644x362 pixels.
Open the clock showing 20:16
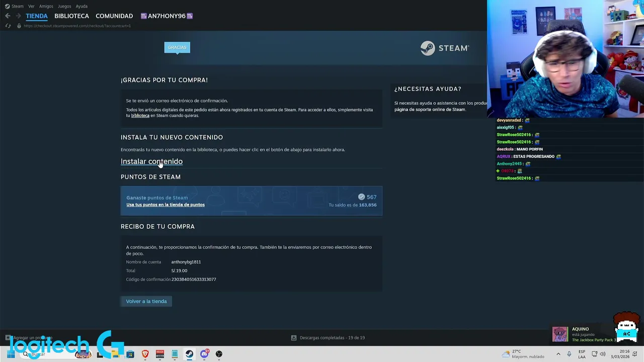tap(620, 354)
